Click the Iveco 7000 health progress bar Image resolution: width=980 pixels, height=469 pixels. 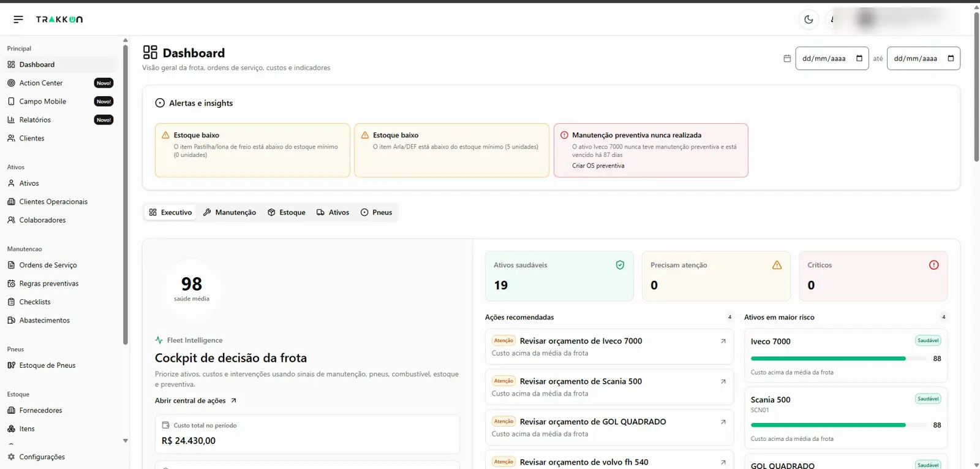click(x=839, y=359)
